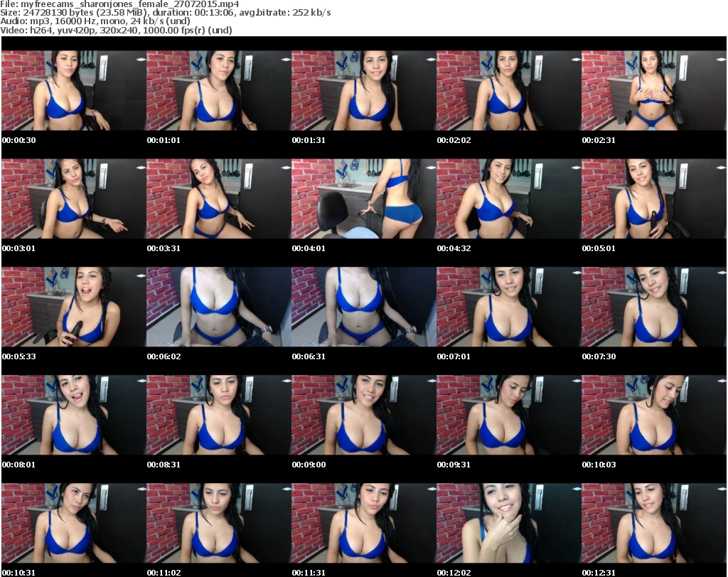
Task: Select the thumbnail at 00:07:30
Action: (x=654, y=307)
